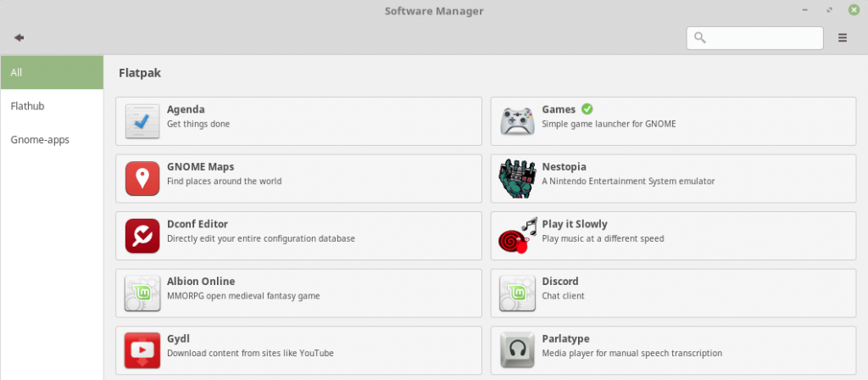Click the Nestopia emulator icon
This screenshot has width=868, height=380.
click(517, 178)
